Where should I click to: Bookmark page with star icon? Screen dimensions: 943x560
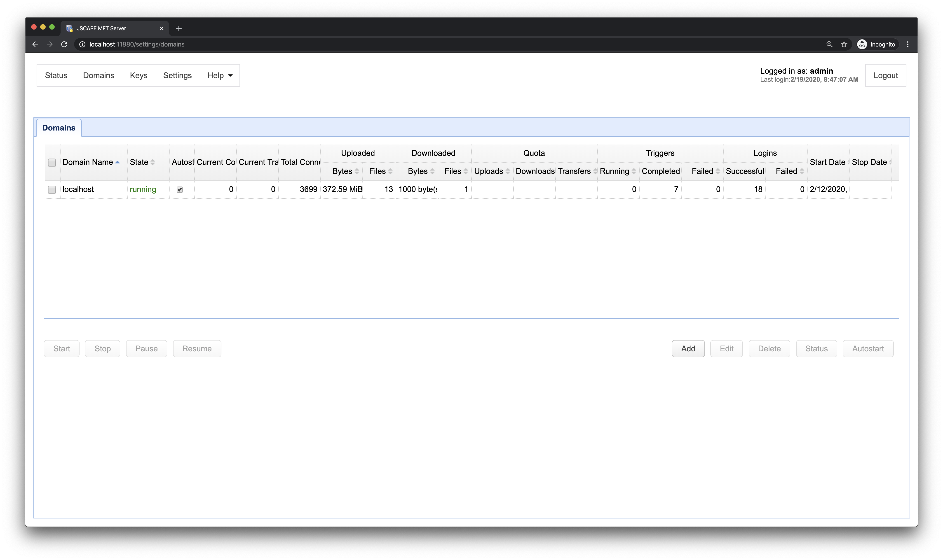click(x=844, y=44)
